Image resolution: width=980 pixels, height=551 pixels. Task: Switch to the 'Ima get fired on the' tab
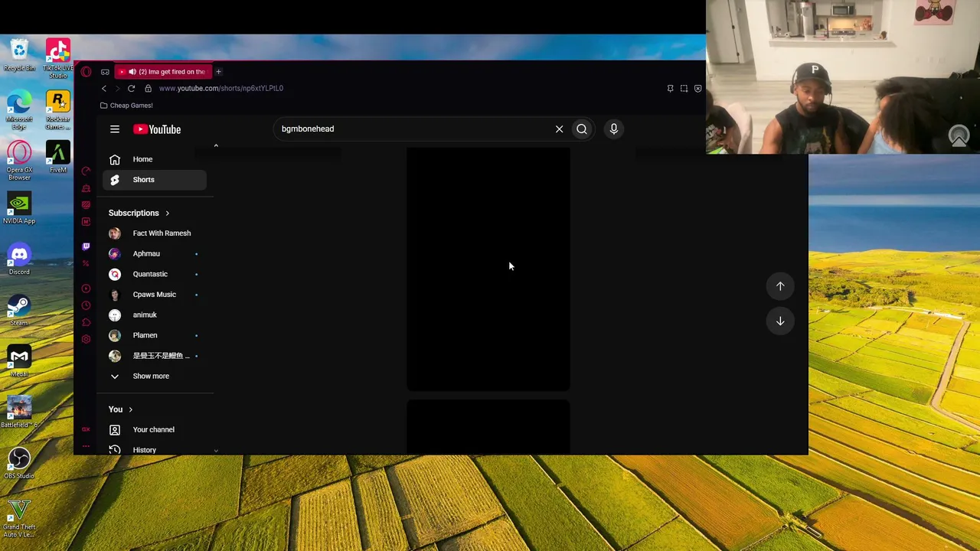tap(163, 72)
